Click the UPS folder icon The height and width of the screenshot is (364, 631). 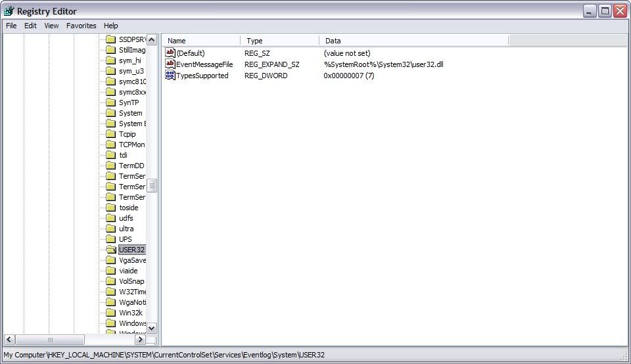111,239
